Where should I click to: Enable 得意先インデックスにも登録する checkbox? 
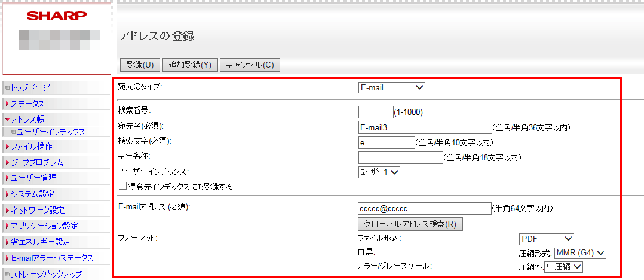(122, 186)
